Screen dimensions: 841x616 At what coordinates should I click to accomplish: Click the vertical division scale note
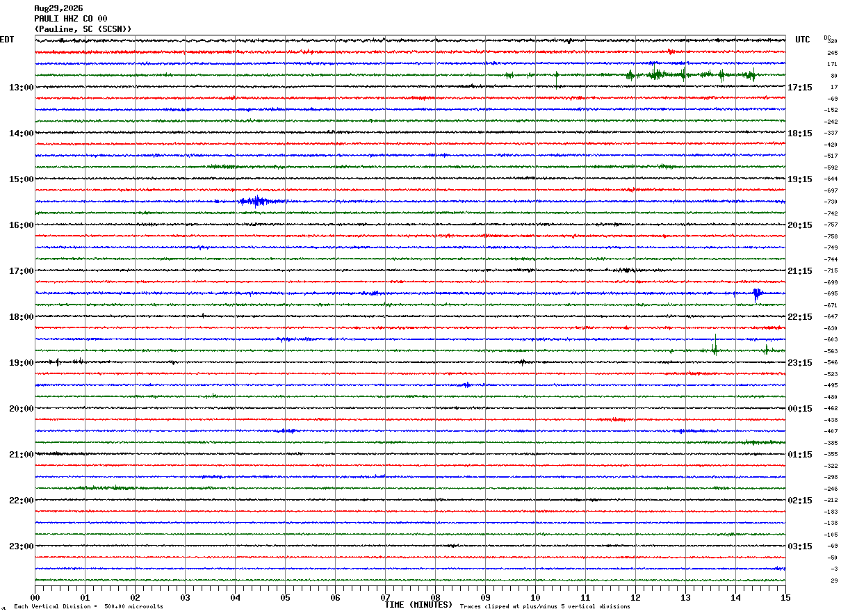coord(88,606)
